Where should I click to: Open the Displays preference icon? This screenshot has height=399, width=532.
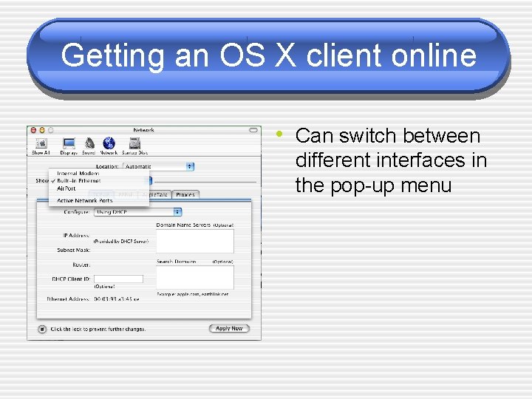(x=69, y=146)
